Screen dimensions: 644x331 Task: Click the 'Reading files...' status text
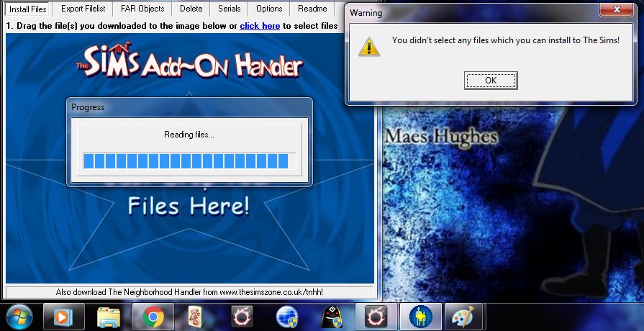(x=189, y=135)
